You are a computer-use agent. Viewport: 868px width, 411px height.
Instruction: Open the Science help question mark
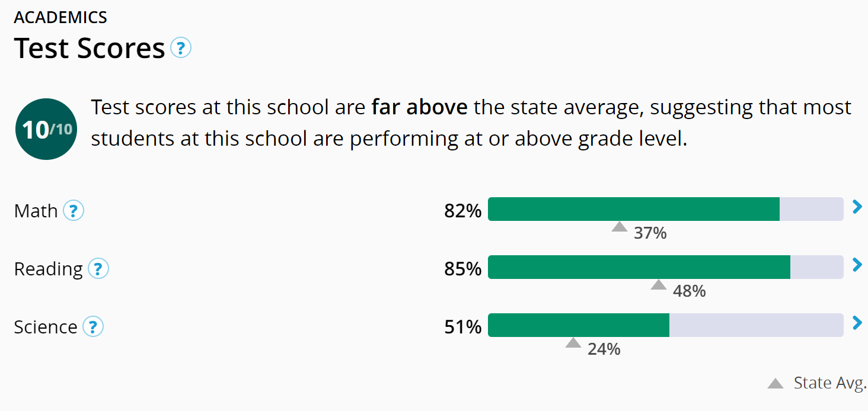[x=93, y=326]
